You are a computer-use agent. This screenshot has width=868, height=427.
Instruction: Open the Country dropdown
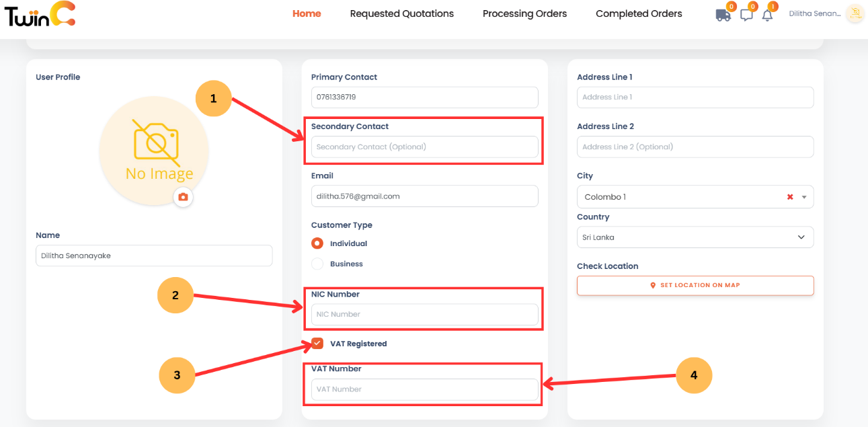click(801, 237)
